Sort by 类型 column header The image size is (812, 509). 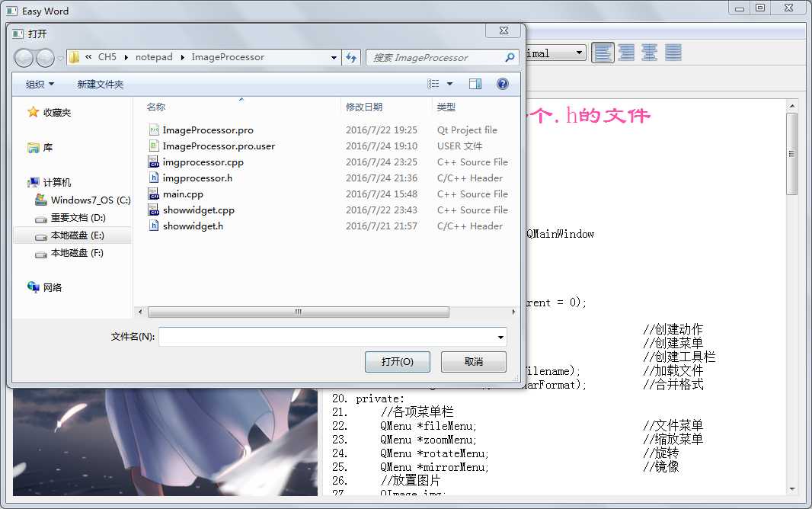(x=446, y=107)
